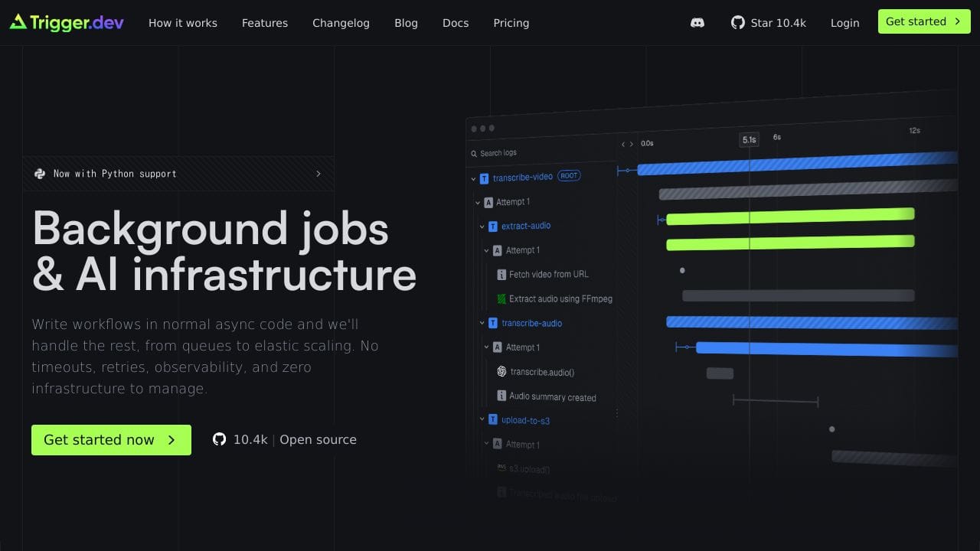Select the upload-to-s3 row label
The height and width of the screenshot is (551, 980).
526,420
